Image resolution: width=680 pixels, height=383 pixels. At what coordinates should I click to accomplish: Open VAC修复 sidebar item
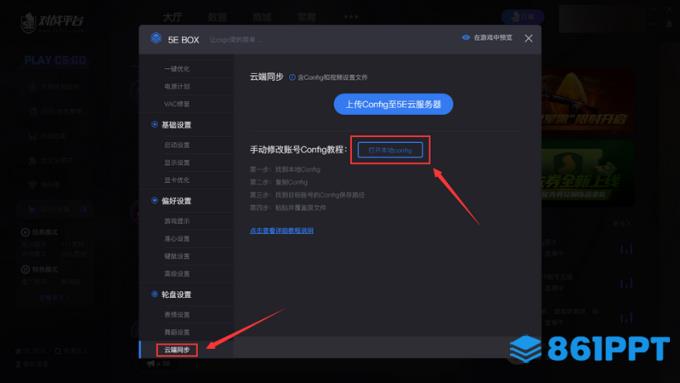177,104
